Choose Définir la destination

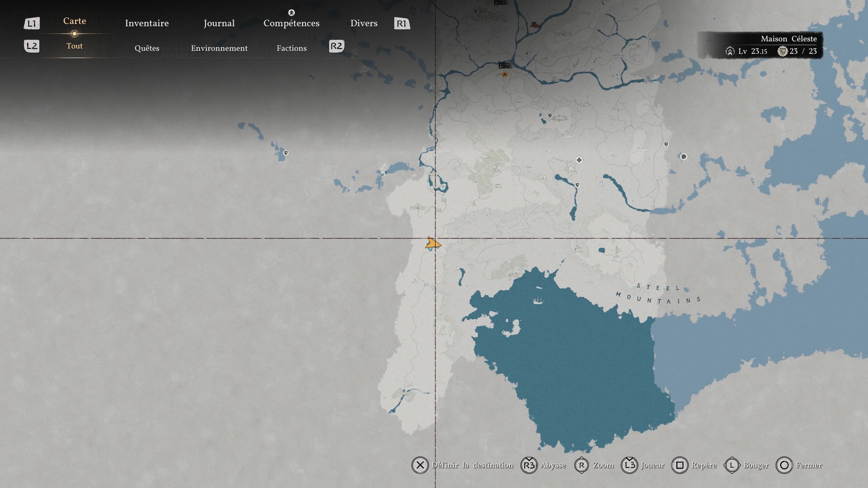(x=473, y=465)
